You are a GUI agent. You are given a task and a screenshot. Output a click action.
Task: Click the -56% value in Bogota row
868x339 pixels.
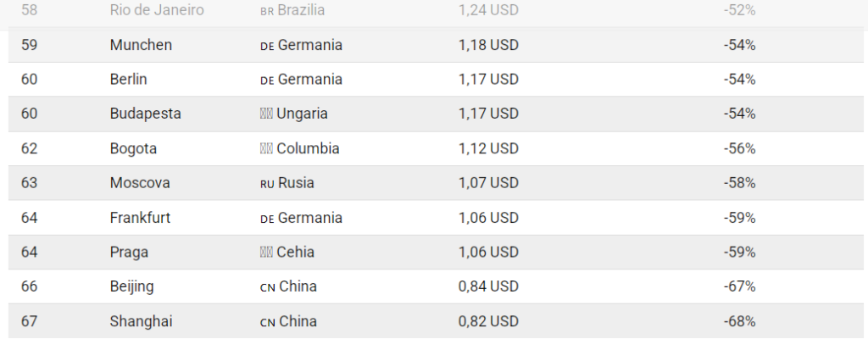point(739,148)
